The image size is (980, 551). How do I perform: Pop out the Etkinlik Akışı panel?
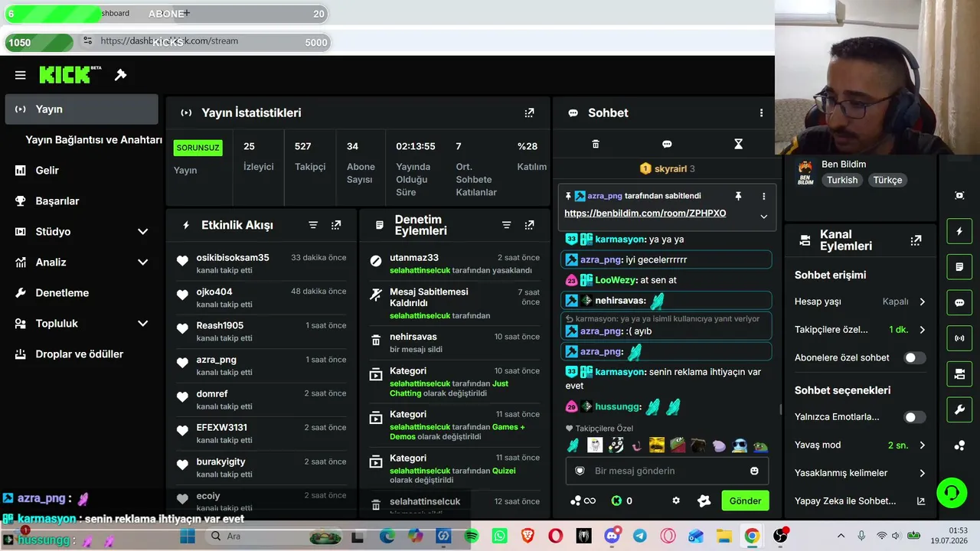(x=336, y=225)
